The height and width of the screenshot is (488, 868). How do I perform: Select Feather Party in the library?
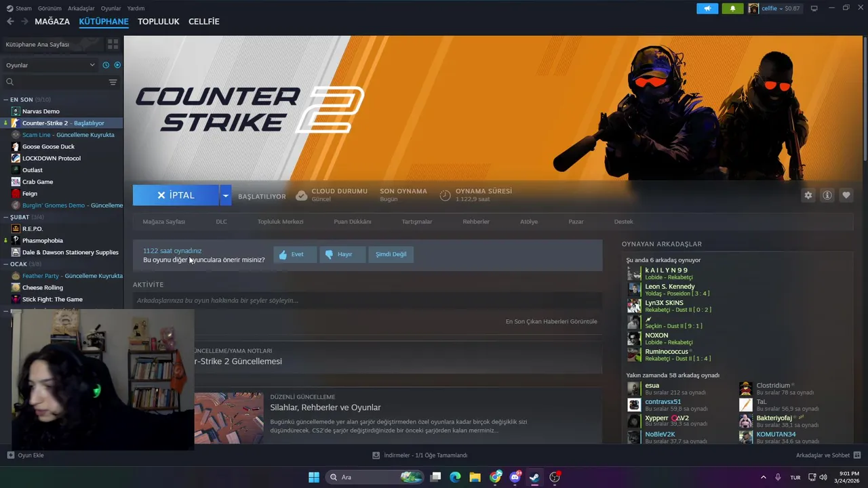[x=67, y=276]
